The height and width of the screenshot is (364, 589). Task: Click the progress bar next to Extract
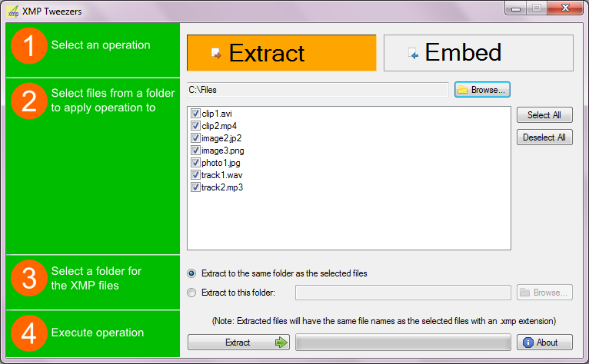click(x=403, y=342)
